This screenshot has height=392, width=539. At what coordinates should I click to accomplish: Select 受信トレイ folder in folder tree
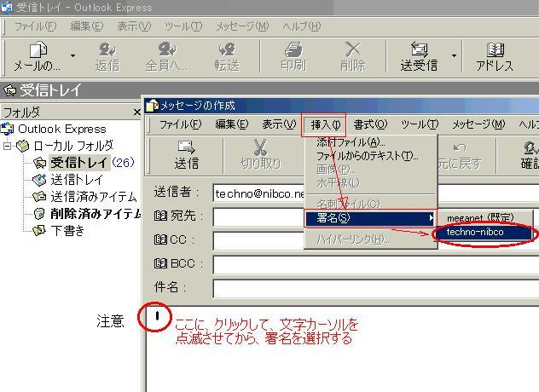point(78,162)
